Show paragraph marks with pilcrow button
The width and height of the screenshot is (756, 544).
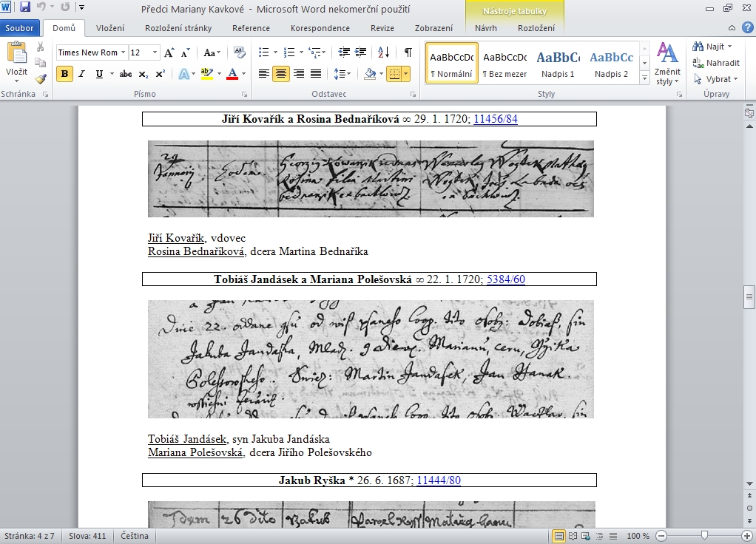coord(408,52)
